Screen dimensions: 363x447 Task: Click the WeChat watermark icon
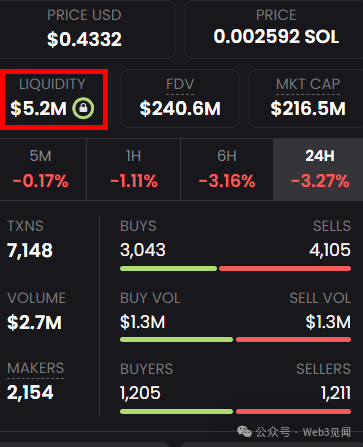point(244,432)
